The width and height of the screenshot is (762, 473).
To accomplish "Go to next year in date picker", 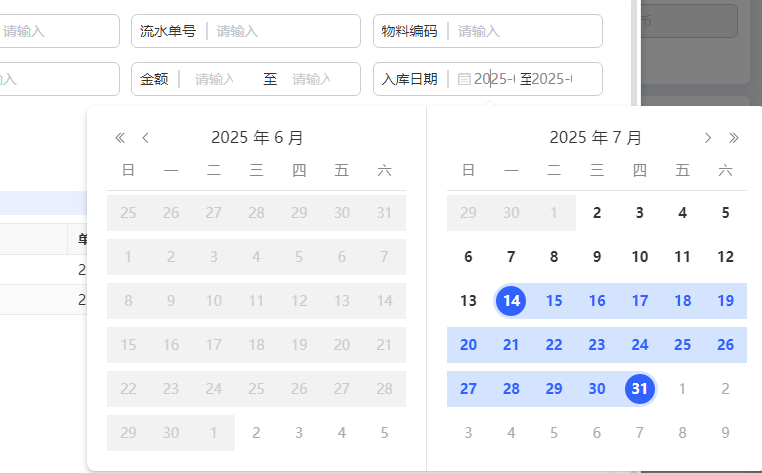I will click(734, 138).
